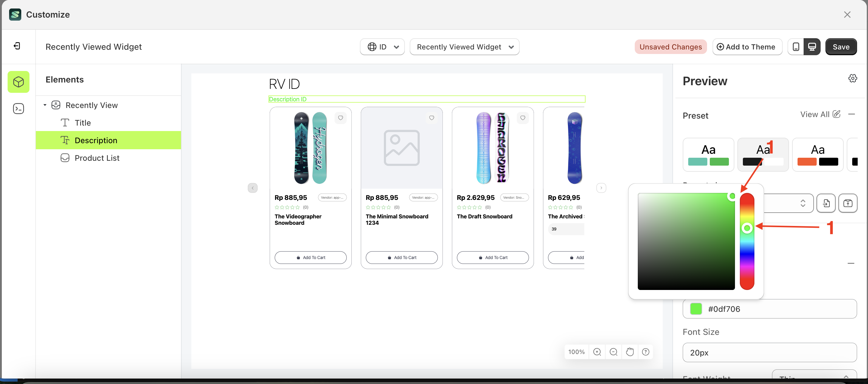Open the console panel in the sidebar
The width and height of the screenshot is (868, 384).
[x=18, y=108]
